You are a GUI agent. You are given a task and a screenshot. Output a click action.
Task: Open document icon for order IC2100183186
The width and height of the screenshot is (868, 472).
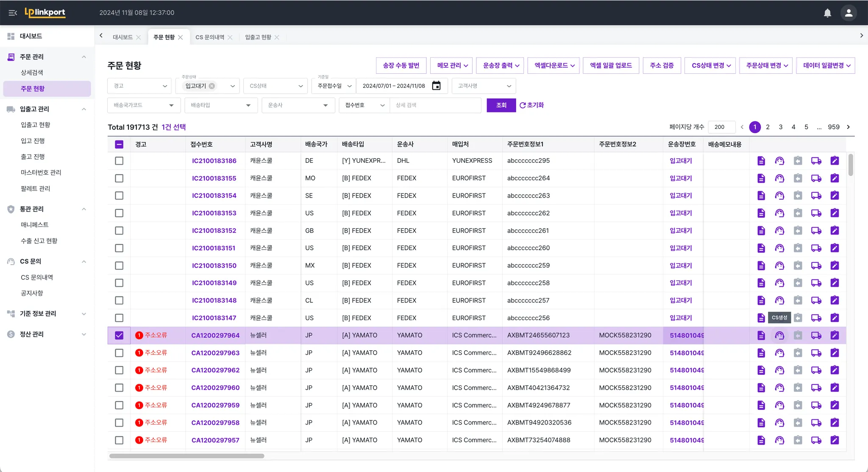pos(761,161)
